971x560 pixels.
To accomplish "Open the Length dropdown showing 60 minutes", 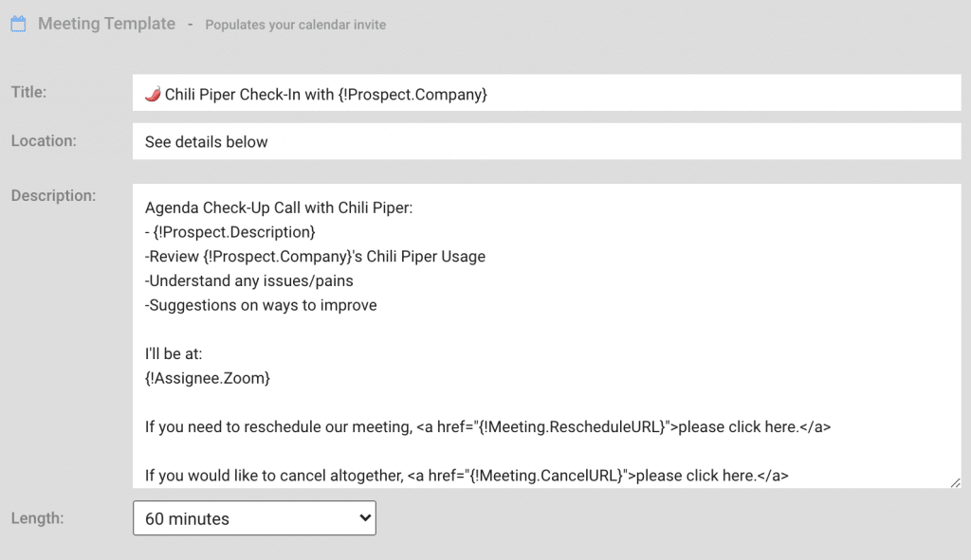I will 254,518.
